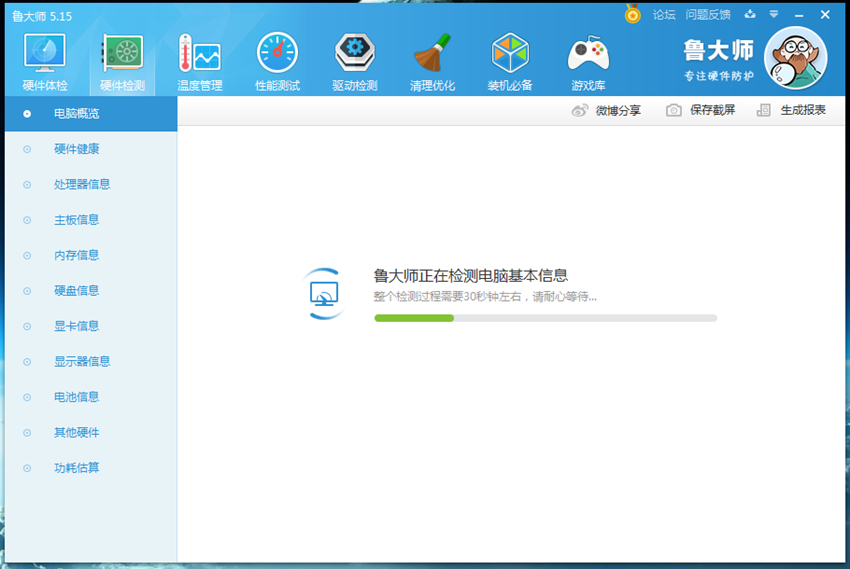850x569 pixels.
Task: Click the skin/cloud icon next to 问题反馈
Action: pos(750,15)
